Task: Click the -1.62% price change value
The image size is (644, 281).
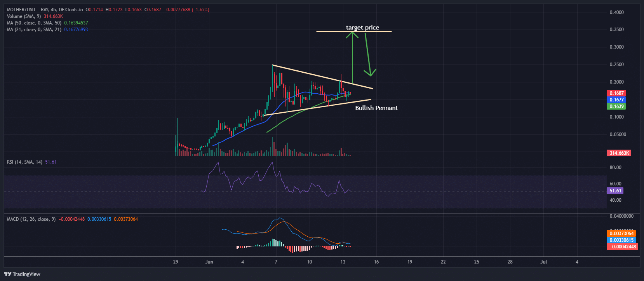Action: pyautogui.click(x=201, y=10)
